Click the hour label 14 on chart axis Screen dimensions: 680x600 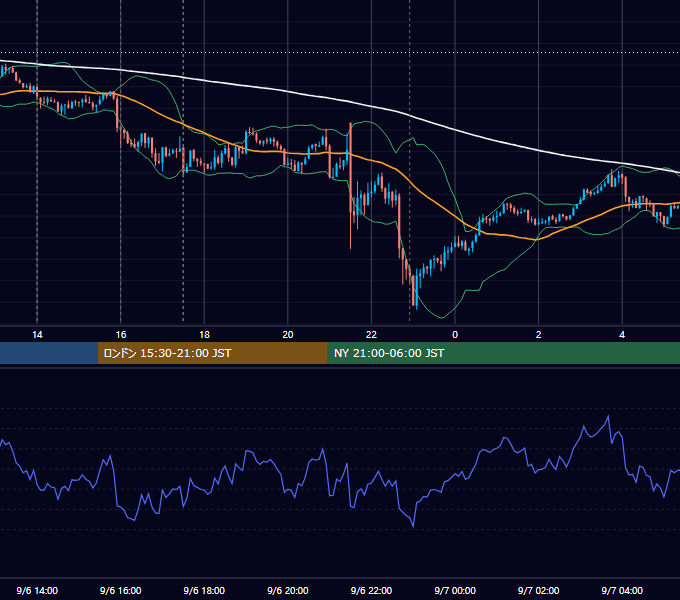pyautogui.click(x=37, y=335)
